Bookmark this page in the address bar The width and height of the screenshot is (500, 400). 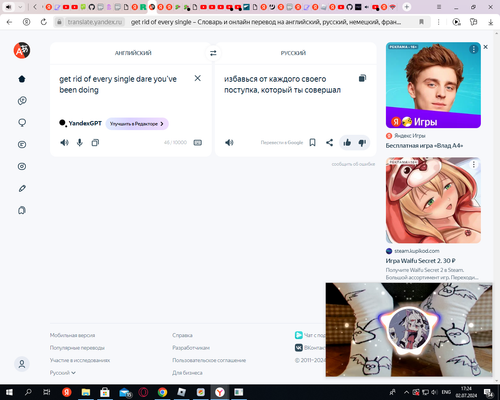click(x=421, y=22)
